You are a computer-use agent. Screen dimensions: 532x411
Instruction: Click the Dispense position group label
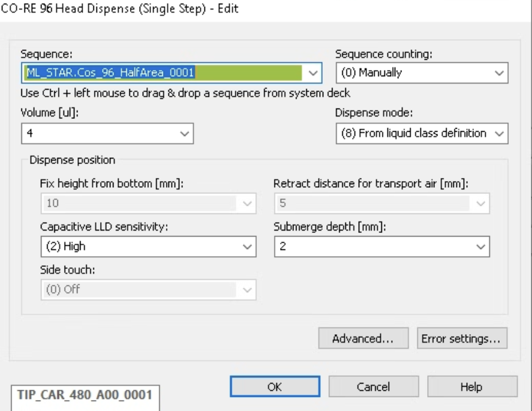[x=72, y=160]
